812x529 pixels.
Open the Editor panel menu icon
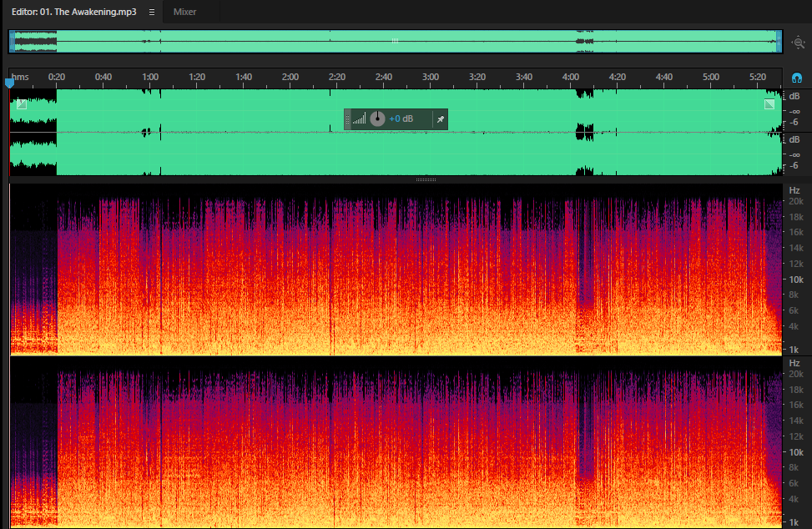pos(152,12)
